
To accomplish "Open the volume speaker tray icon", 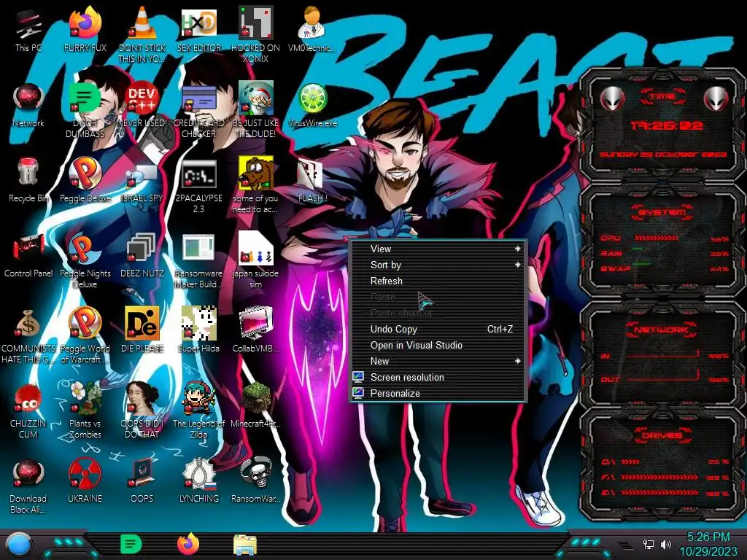I will click(x=666, y=544).
